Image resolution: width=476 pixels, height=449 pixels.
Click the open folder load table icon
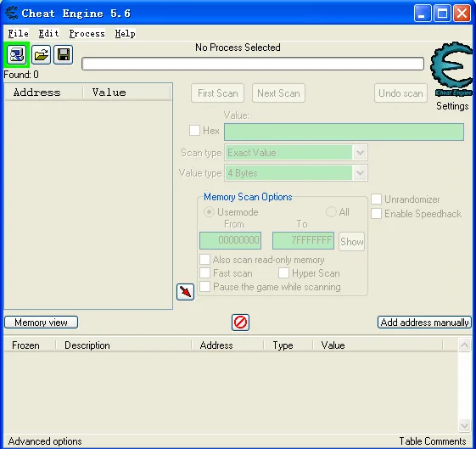tap(41, 55)
